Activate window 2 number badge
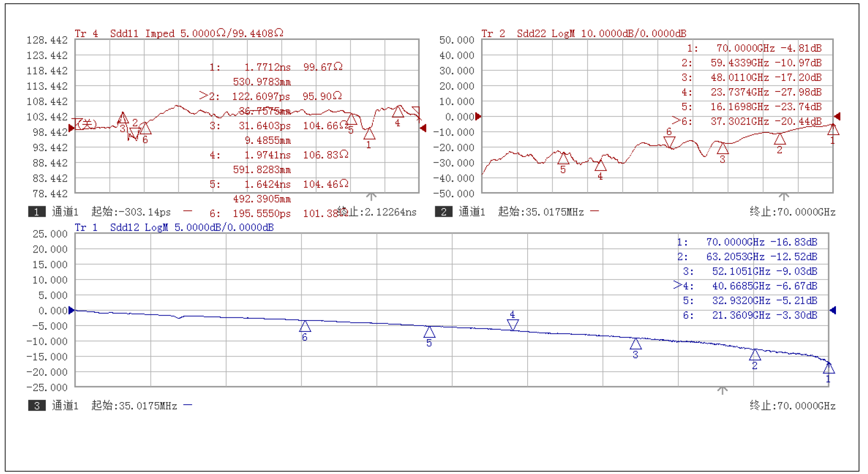868x474 pixels. pyautogui.click(x=443, y=212)
